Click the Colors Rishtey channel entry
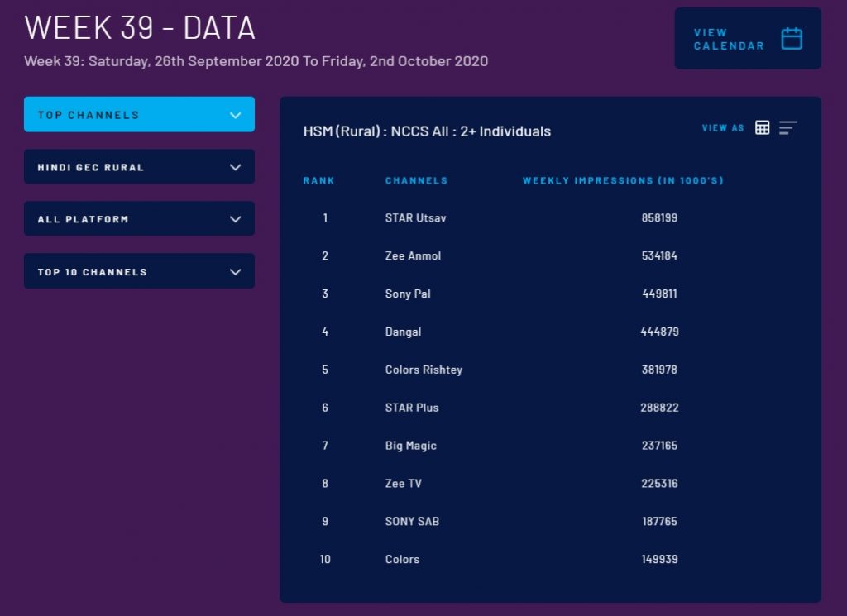 point(423,370)
